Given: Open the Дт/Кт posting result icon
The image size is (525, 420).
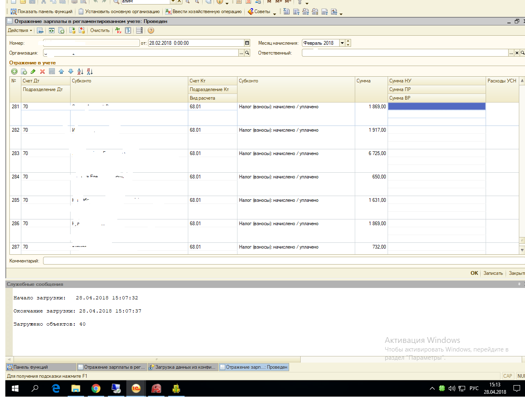Looking at the screenshot, I should click(119, 30).
